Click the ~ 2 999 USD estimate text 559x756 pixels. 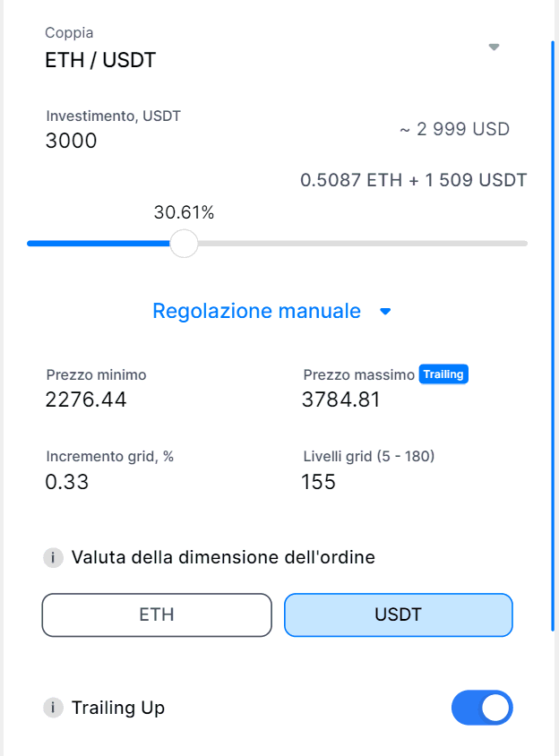[454, 129]
